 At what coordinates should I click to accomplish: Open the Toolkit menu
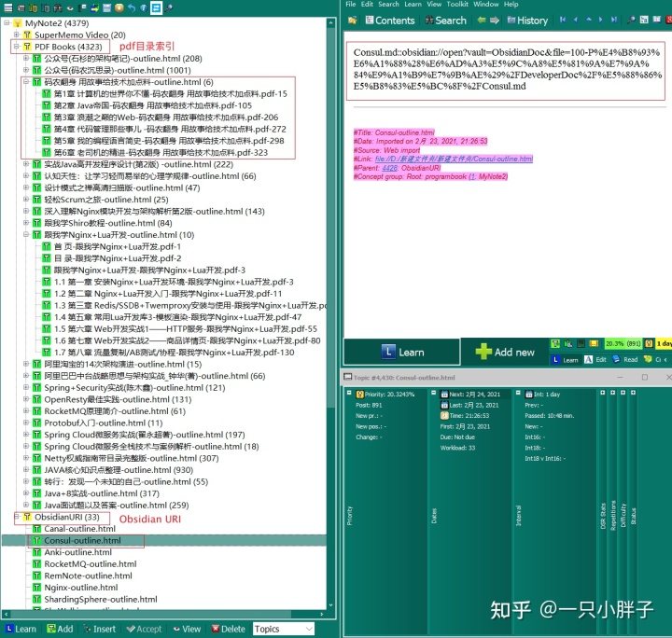[x=457, y=5]
